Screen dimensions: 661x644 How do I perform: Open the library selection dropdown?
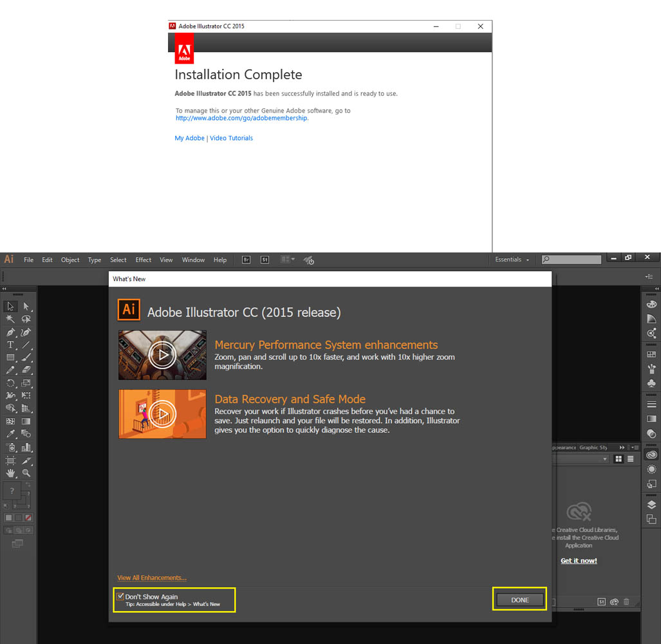click(581, 459)
